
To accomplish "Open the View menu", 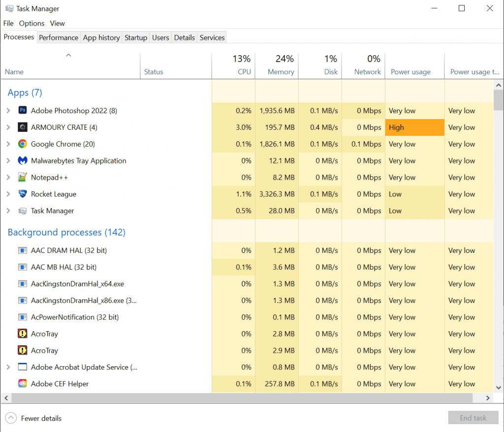I will pos(57,24).
